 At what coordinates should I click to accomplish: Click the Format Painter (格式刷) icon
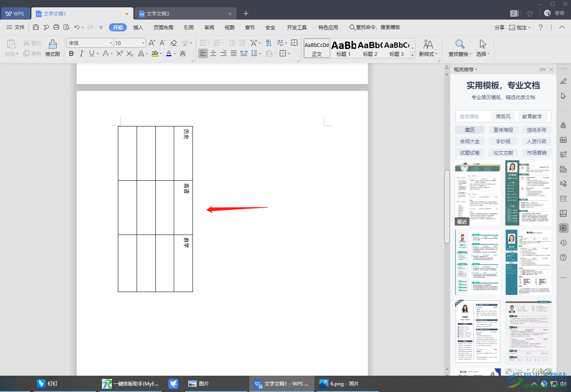(x=53, y=48)
